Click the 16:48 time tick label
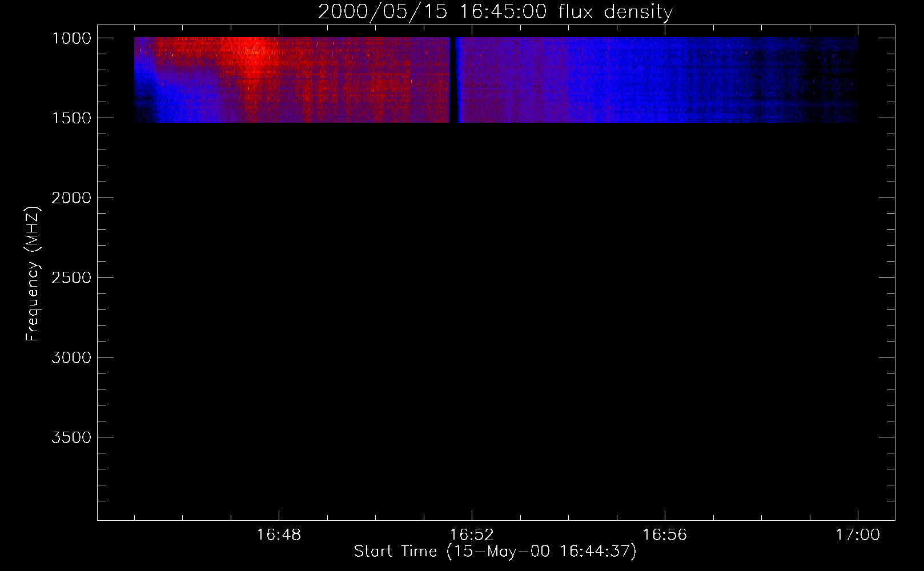This screenshot has height=571, width=924. point(279,535)
